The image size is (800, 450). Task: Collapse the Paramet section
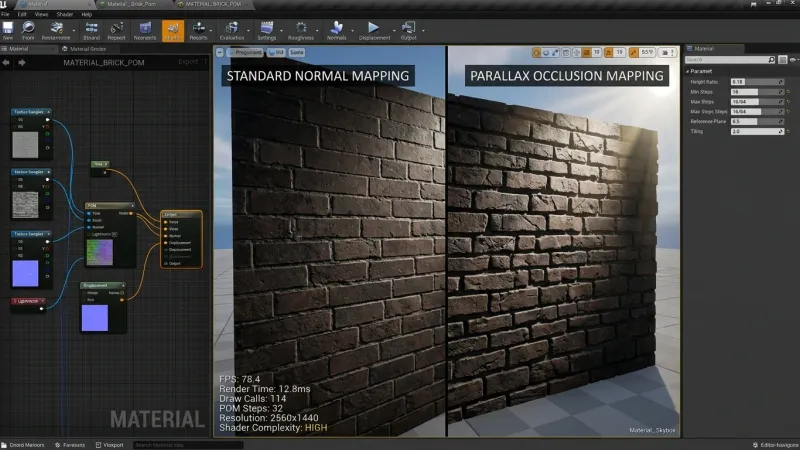[688, 71]
